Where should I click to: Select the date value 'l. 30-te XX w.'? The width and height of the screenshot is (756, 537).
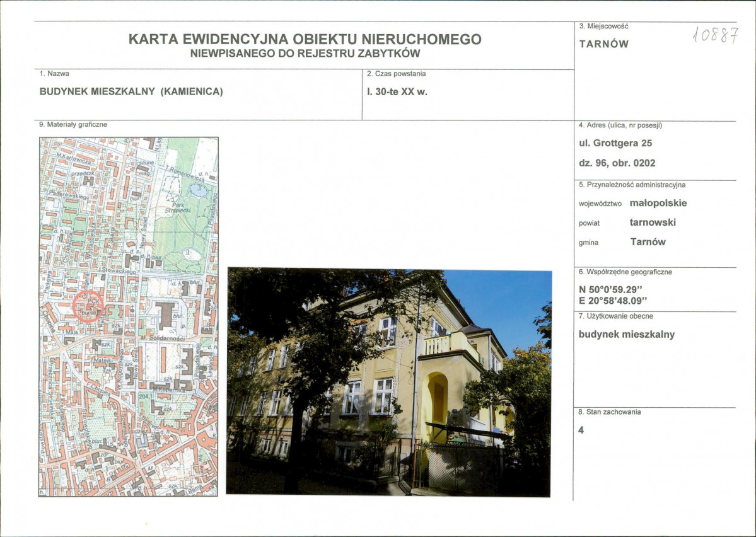tap(397, 91)
